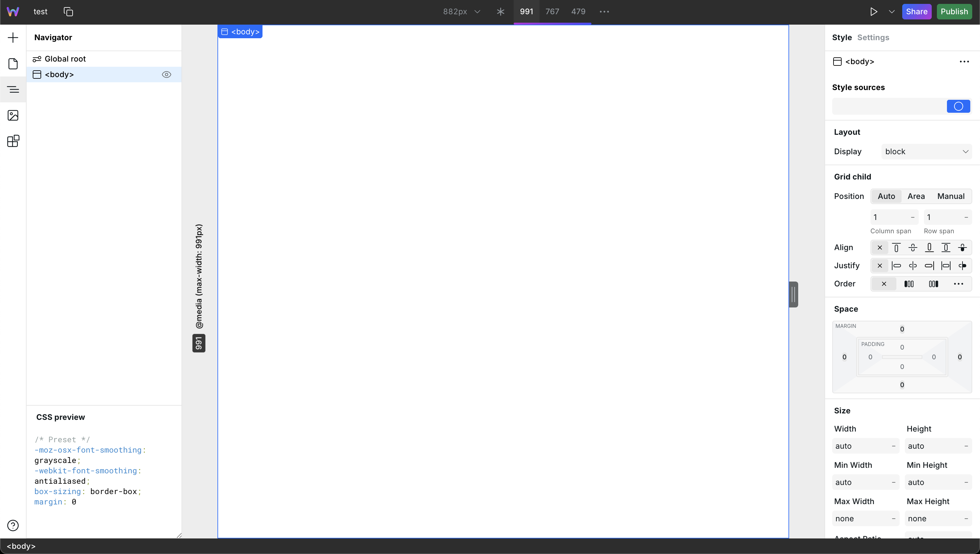Toggle the Navigator panel icon
The height and width of the screenshot is (554, 980).
pyautogui.click(x=13, y=89)
